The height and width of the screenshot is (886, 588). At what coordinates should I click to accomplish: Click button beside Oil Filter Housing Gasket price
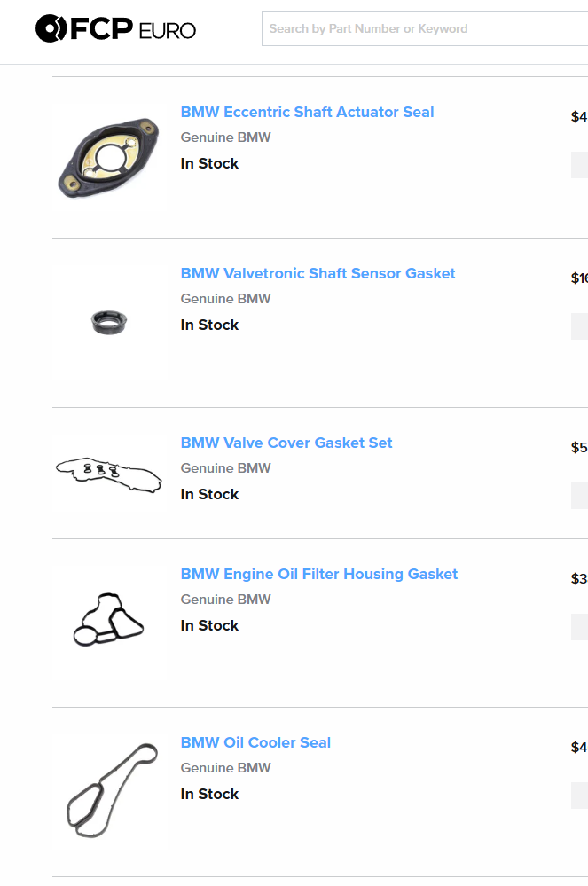click(579, 627)
